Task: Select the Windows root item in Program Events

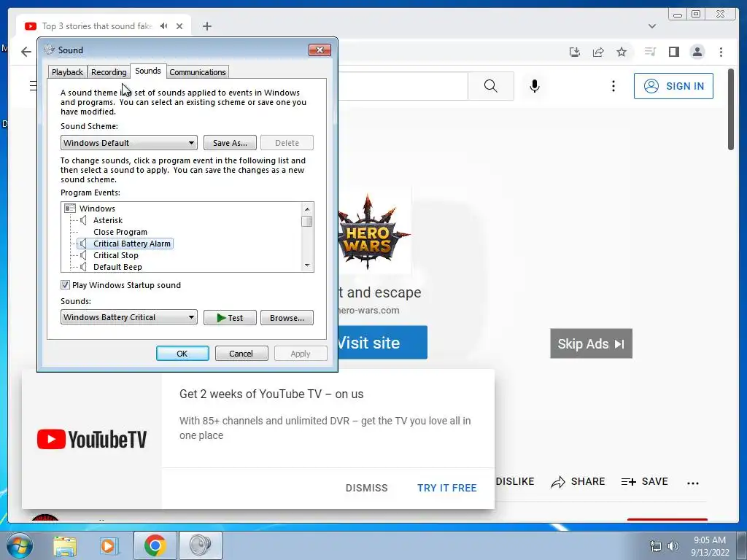Action: [97, 209]
